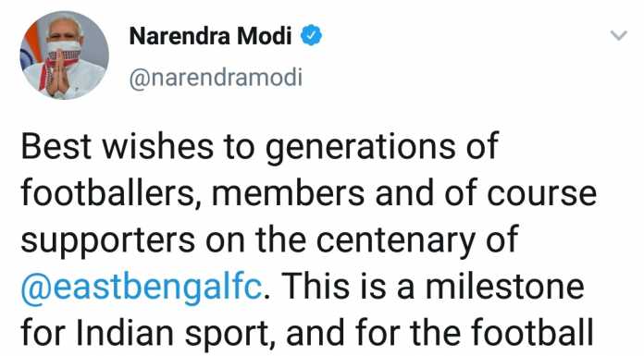Click 'on the' in third line
Image resolution: width=644 pixels, height=356 pixels.
coord(255,239)
